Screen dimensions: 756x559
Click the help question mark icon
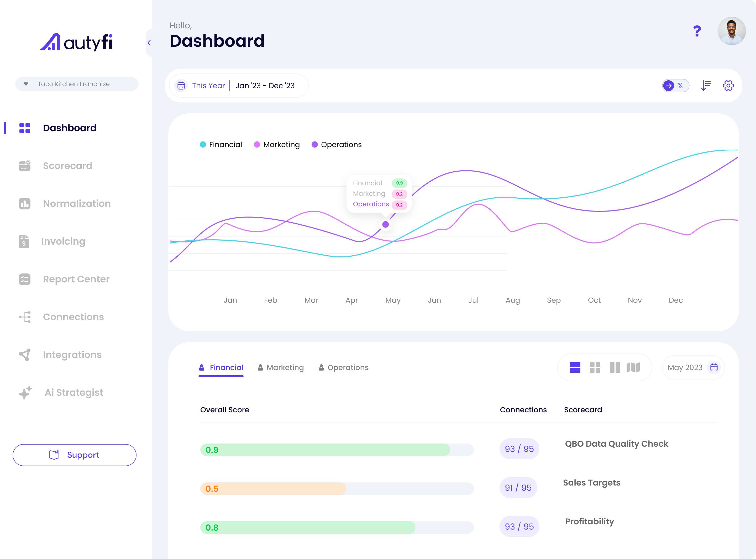click(697, 31)
